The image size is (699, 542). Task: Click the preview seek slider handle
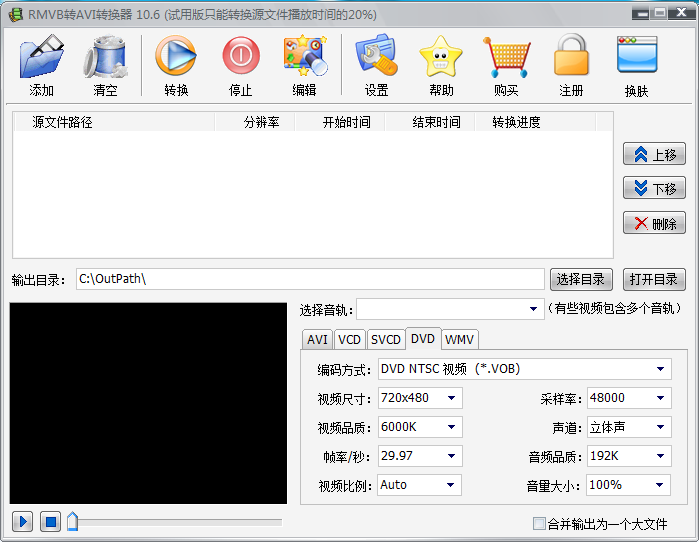(x=73, y=521)
